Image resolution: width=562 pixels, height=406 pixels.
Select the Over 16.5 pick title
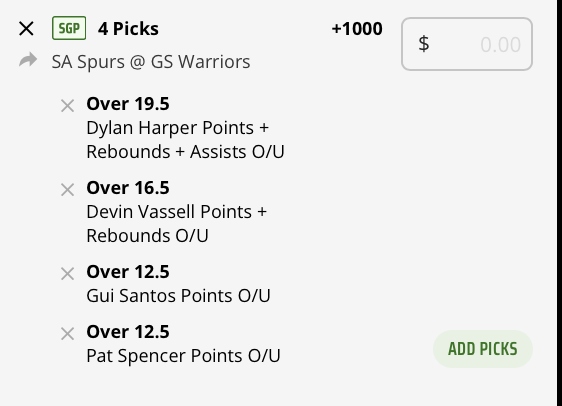[x=128, y=188]
